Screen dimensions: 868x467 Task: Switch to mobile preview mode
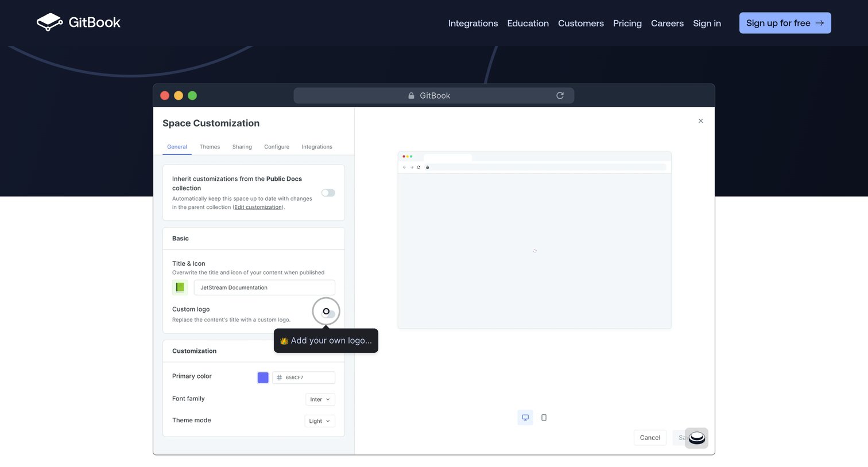click(x=544, y=418)
